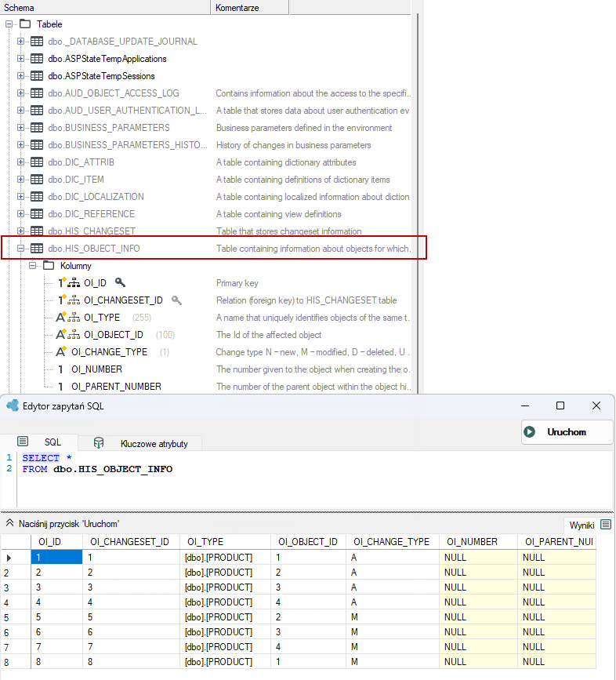Select the OI_OBJECT_ID column tree item
This screenshot has width=616, height=680.
tap(114, 335)
